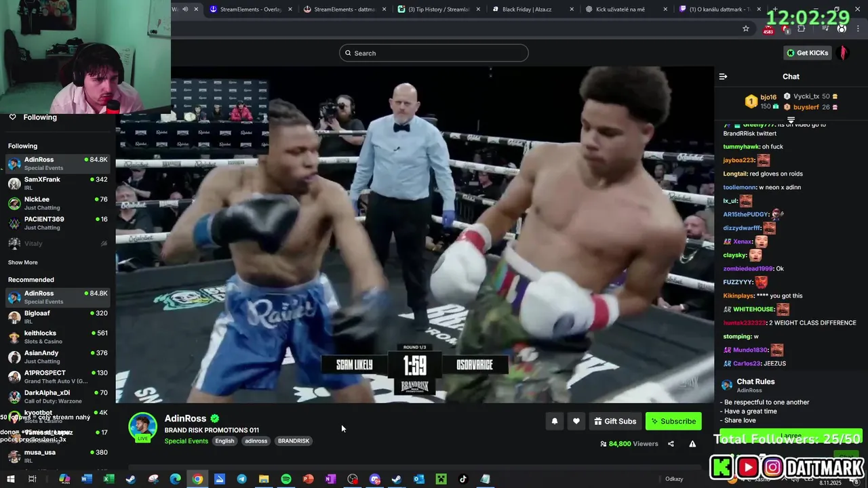Click user profile avatar in top right
Image resolution: width=868 pixels, height=488 pixels.
[844, 53]
